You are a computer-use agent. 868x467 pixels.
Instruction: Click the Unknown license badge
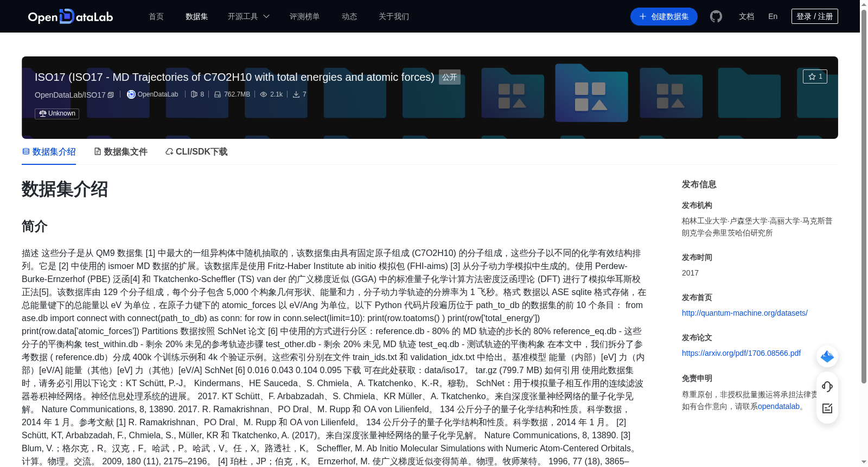click(57, 113)
